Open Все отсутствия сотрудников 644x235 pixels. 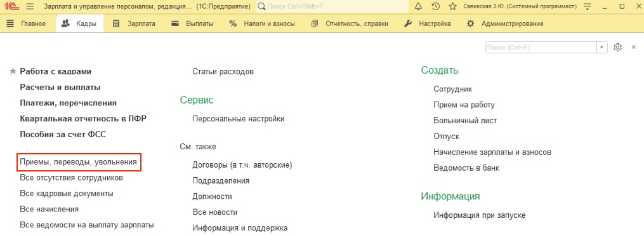pos(72,178)
